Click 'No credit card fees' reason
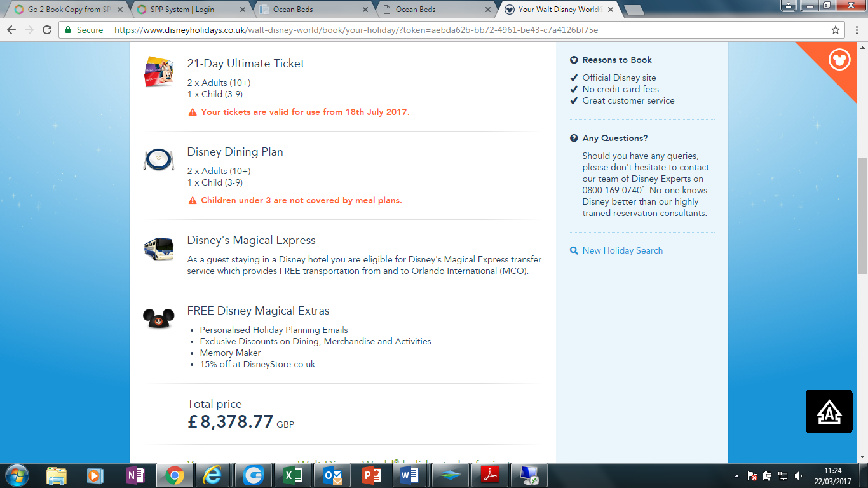 [621, 89]
